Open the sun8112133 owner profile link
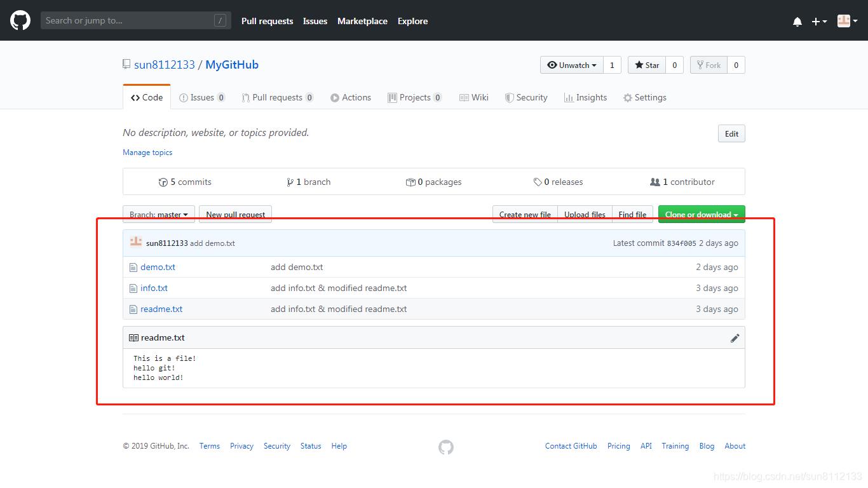The image size is (868, 488). [165, 65]
